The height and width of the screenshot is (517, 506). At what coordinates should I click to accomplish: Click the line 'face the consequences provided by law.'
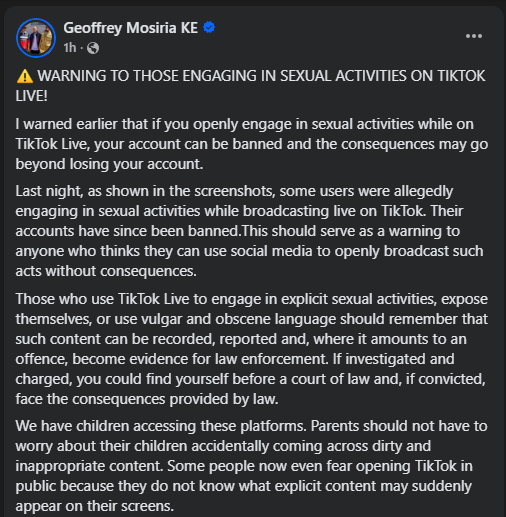[x=147, y=399]
